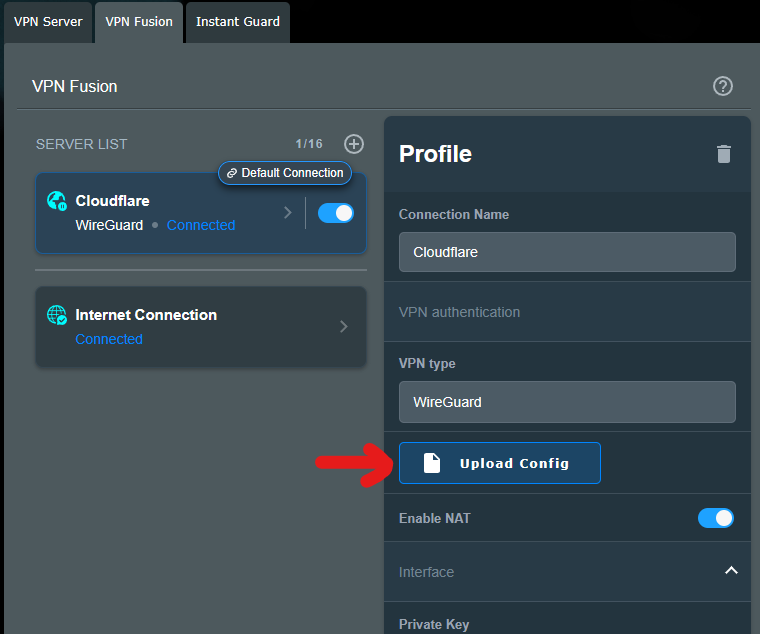This screenshot has height=634, width=760.
Task: Open Internet Connection chevron arrow
Action: 344,326
